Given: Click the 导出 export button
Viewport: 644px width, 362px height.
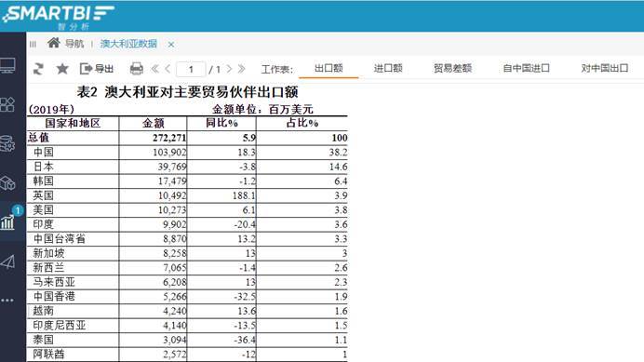Looking at the screenshot, I should point(97,69).
